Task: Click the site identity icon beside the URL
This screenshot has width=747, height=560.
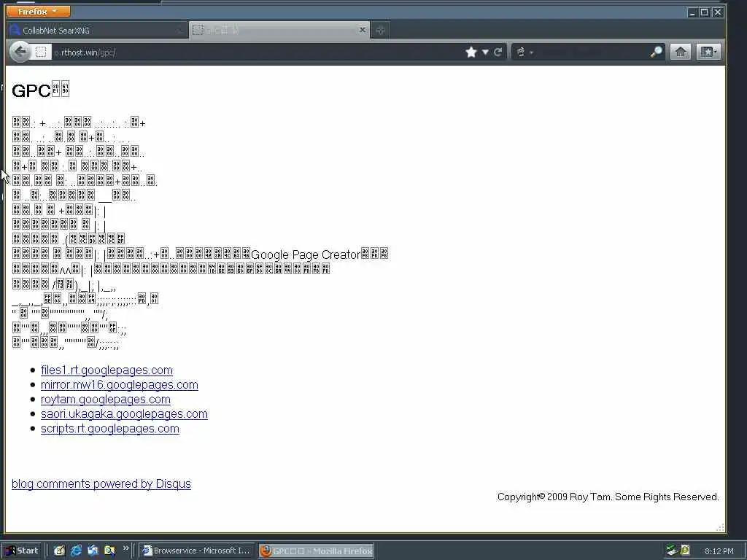Action: coord(41,52)
